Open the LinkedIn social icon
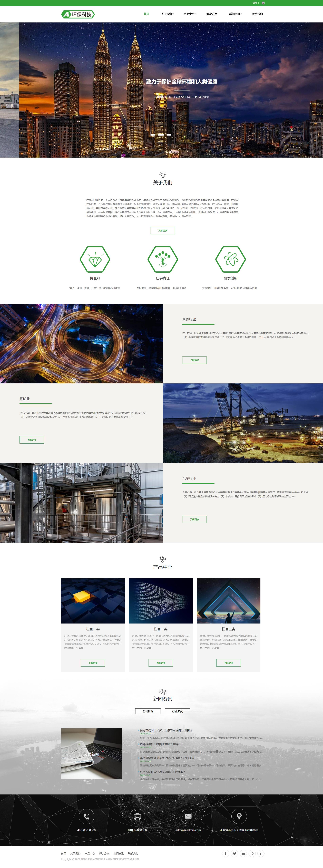This screenshot has width=323, height=868. point(243,853)
